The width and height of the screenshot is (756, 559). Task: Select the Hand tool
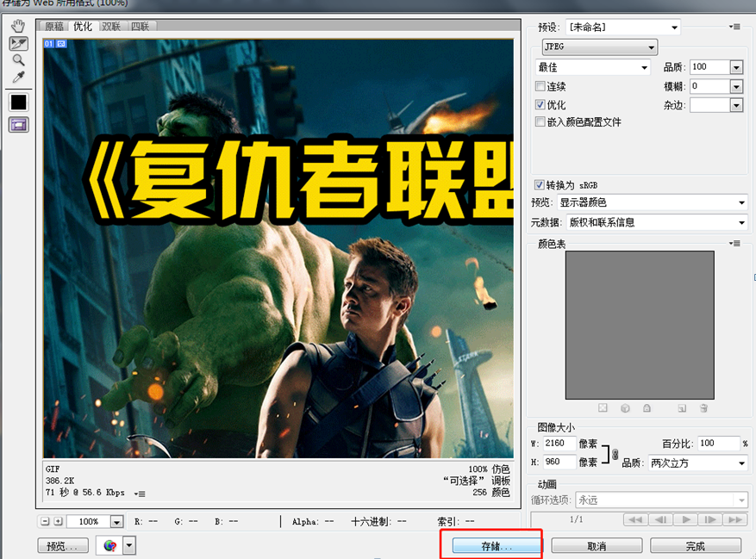pyautogui.click(x=17, y=26)
